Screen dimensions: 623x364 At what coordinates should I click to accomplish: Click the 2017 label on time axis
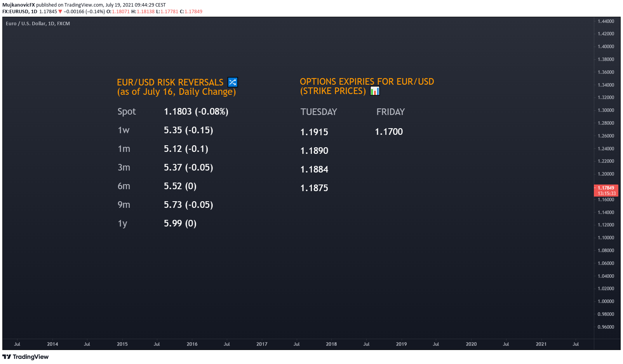pyautogui.click(x=262, y=344)
